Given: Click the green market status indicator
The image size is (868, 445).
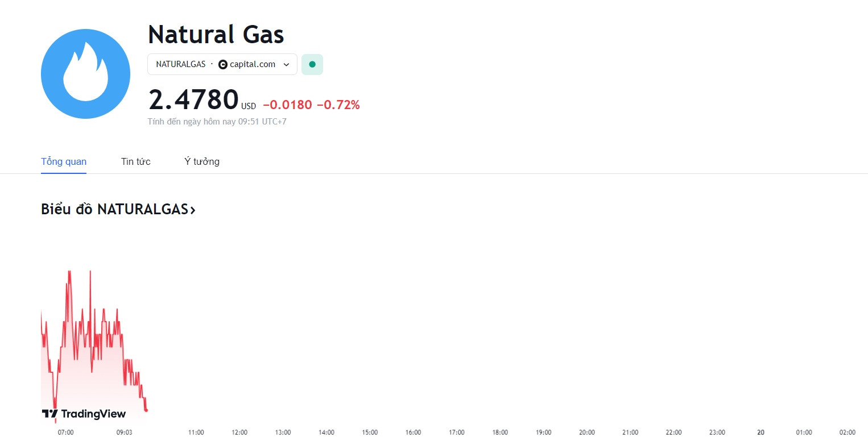Looking at the screenshot, I should click(312, 64).
